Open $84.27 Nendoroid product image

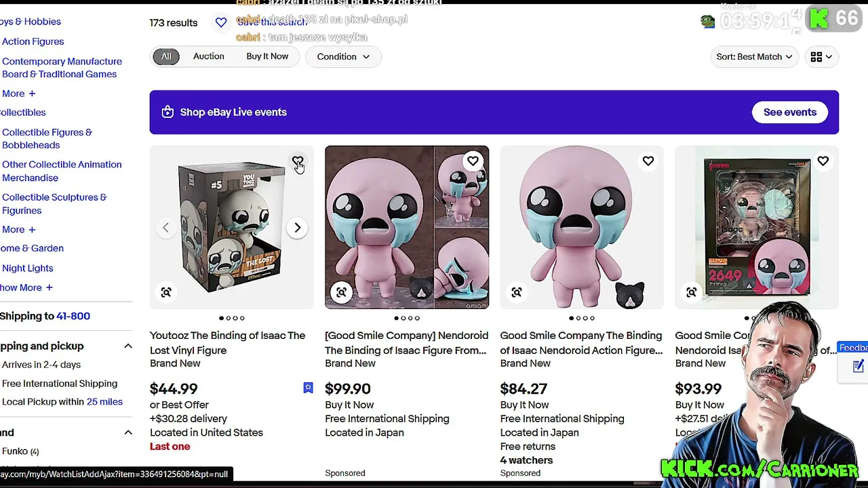pyautogui.click(x=582, y=228)
